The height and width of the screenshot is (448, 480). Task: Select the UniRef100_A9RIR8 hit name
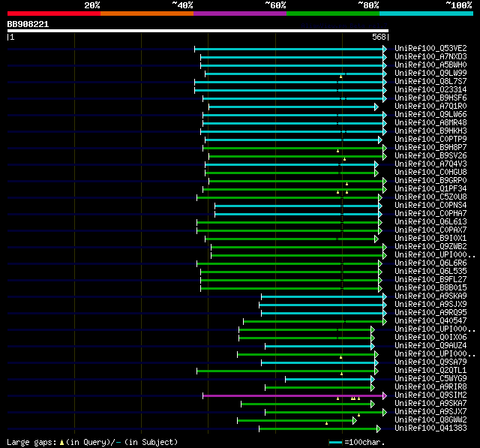(x=430, y=387)
